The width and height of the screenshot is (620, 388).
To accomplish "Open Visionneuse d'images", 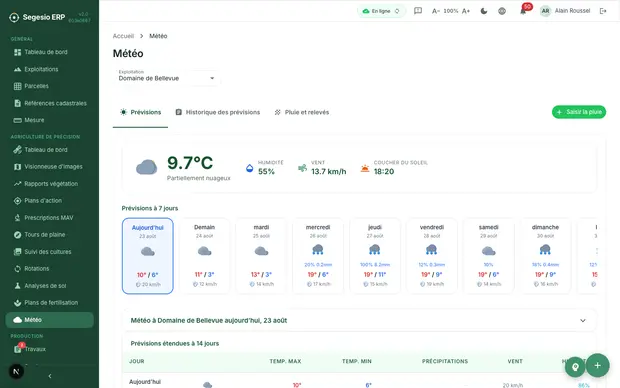I will pos(49,167).
